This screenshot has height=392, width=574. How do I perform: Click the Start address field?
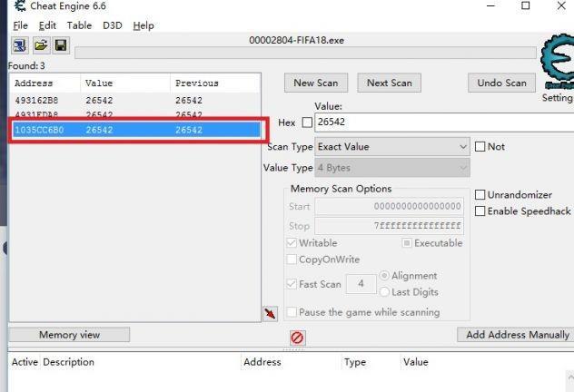tap(389, 206)
